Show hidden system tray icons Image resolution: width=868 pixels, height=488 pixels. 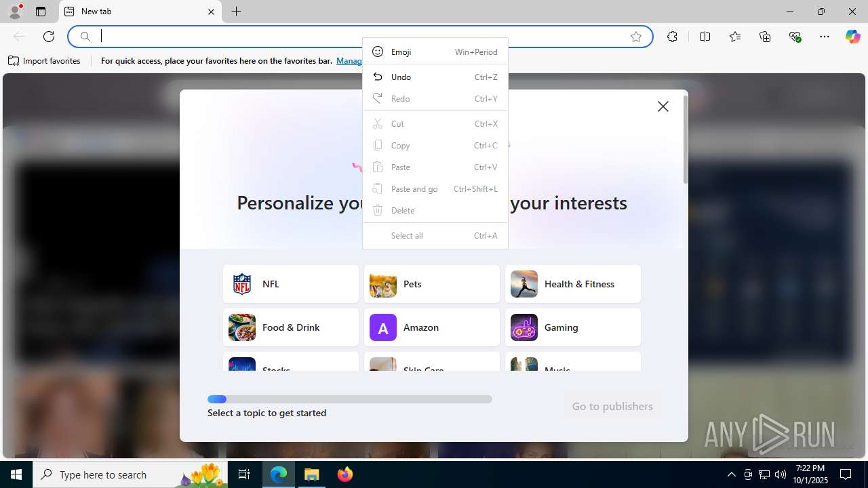click(731, 474)
